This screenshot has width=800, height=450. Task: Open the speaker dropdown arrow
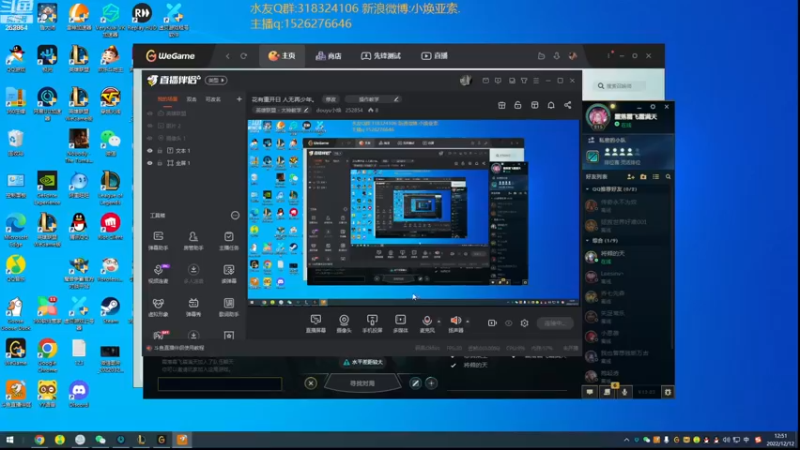[x=468, y=322]
